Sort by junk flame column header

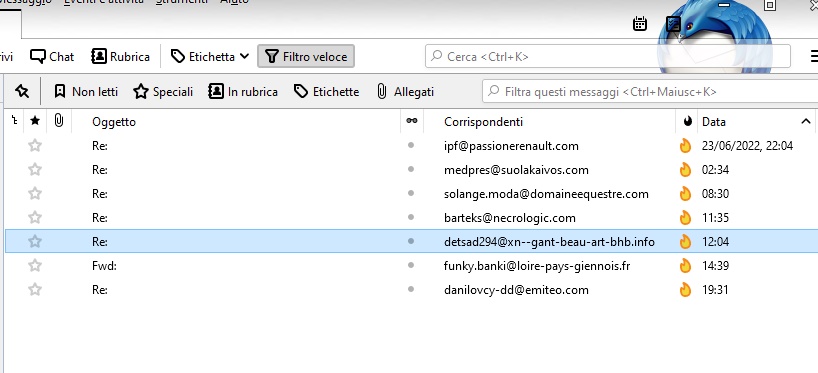[687, 121]
